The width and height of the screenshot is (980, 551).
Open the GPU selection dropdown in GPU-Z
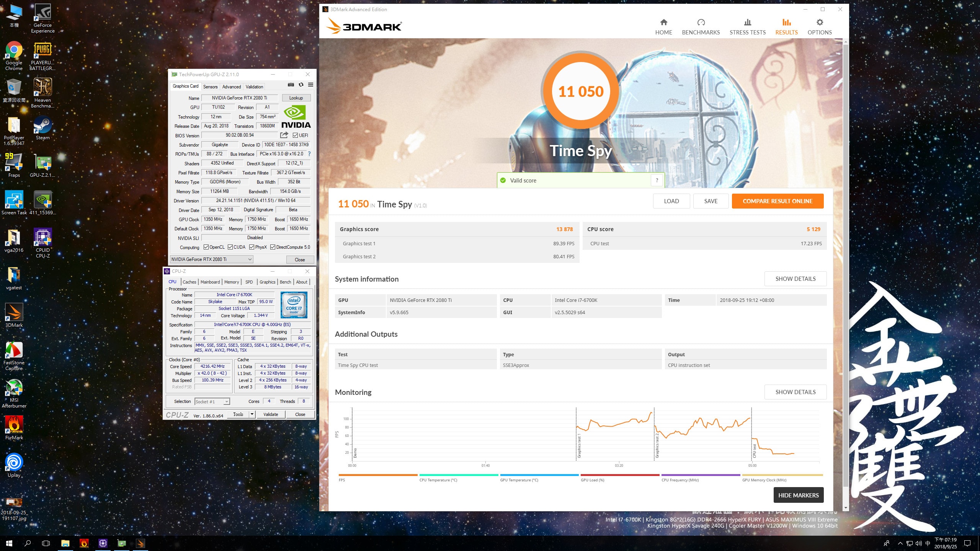pos(211,259)
